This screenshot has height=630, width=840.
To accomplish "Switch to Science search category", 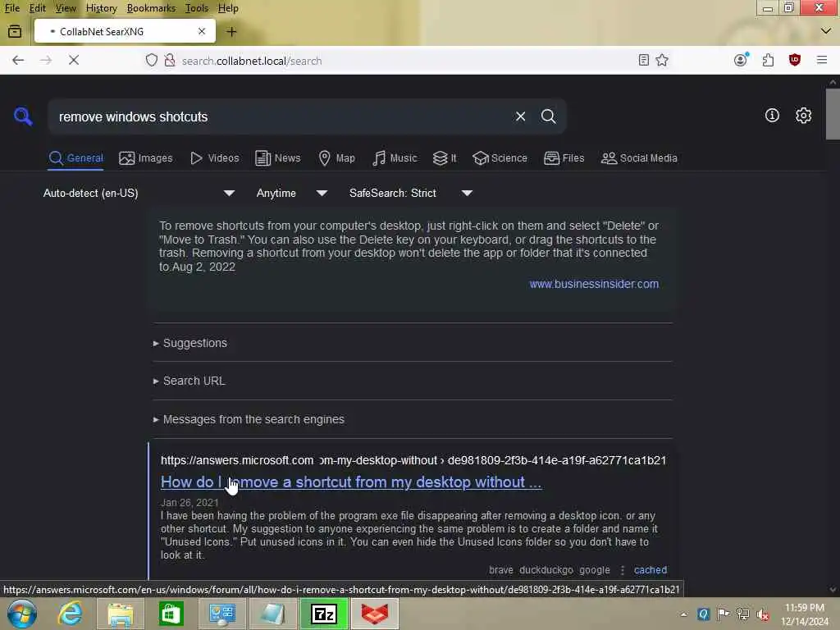I will pyautogui.click(x=500, y=158).
